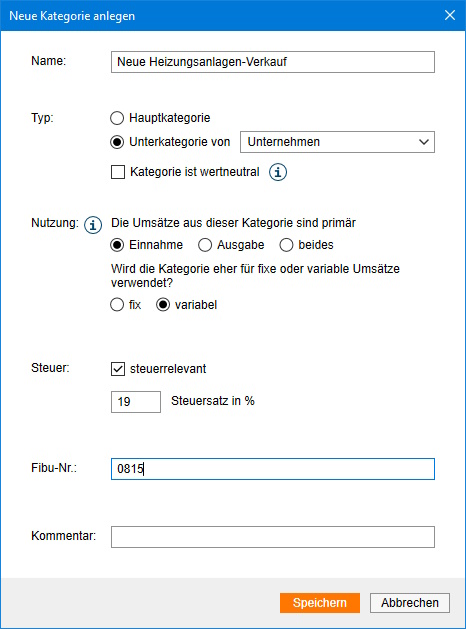Uncheck the steuerrelevant checkbox

118,369
